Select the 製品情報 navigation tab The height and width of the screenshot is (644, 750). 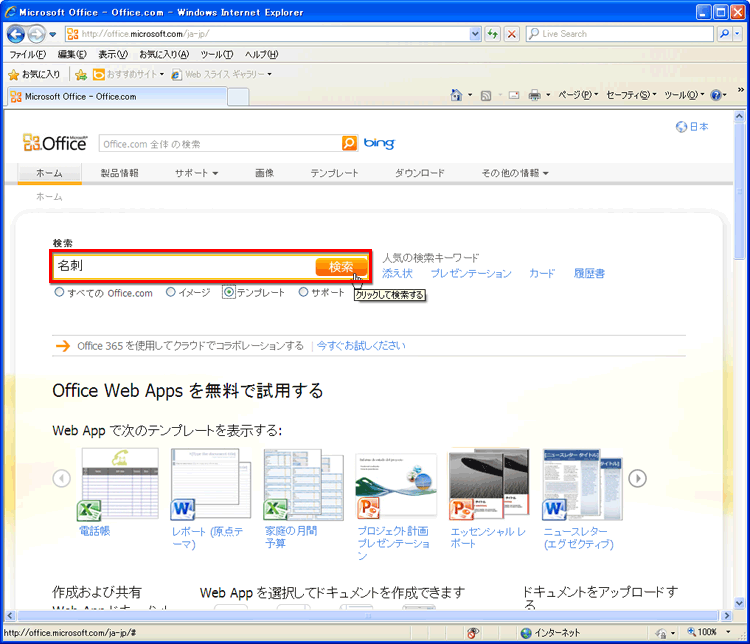120,173
